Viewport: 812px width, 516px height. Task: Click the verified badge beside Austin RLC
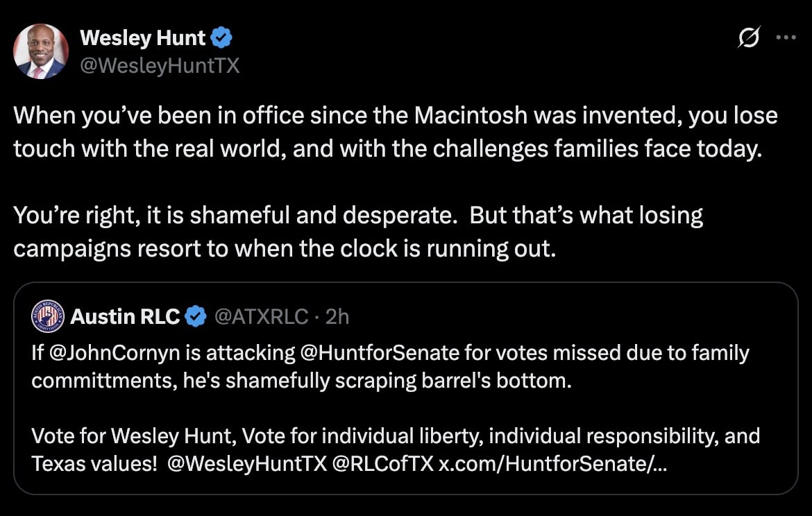coord(196,317)
